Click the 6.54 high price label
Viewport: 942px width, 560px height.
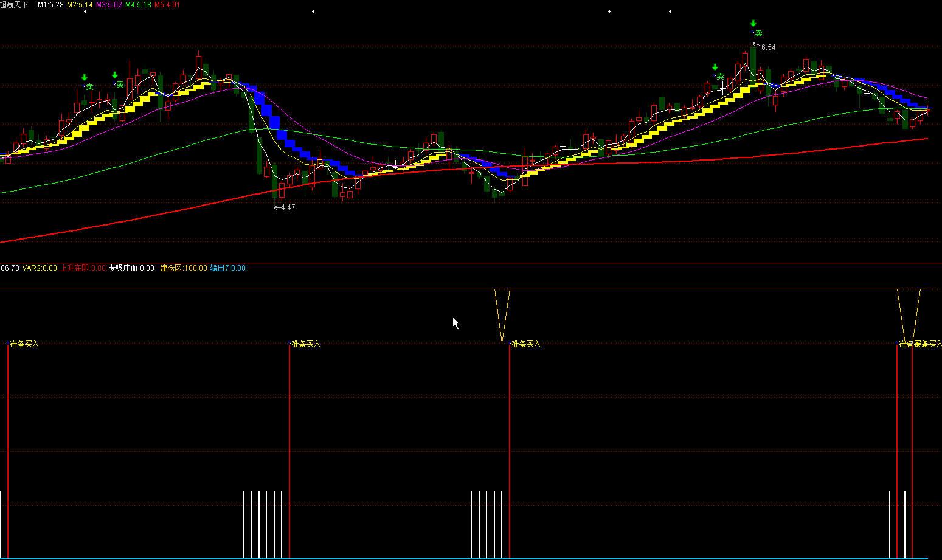[768, 47]
